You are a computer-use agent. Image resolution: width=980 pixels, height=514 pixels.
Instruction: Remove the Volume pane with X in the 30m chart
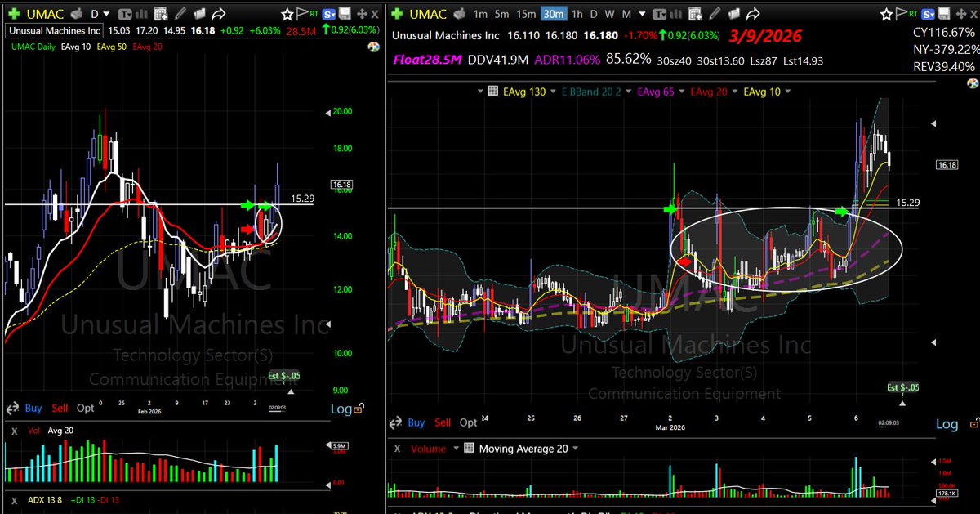pos(398,449)
